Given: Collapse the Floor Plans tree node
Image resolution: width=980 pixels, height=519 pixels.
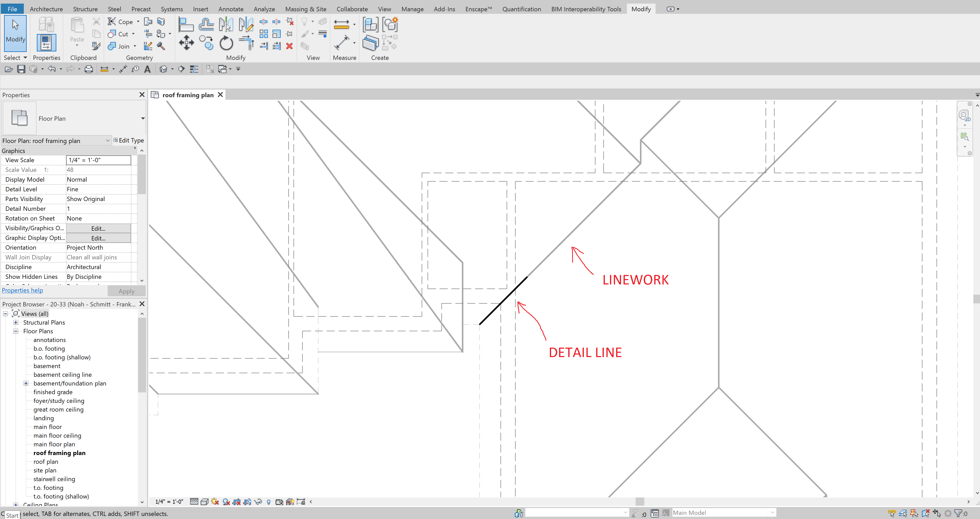Looking at the screenshot, I should click(x=16, y=331).
